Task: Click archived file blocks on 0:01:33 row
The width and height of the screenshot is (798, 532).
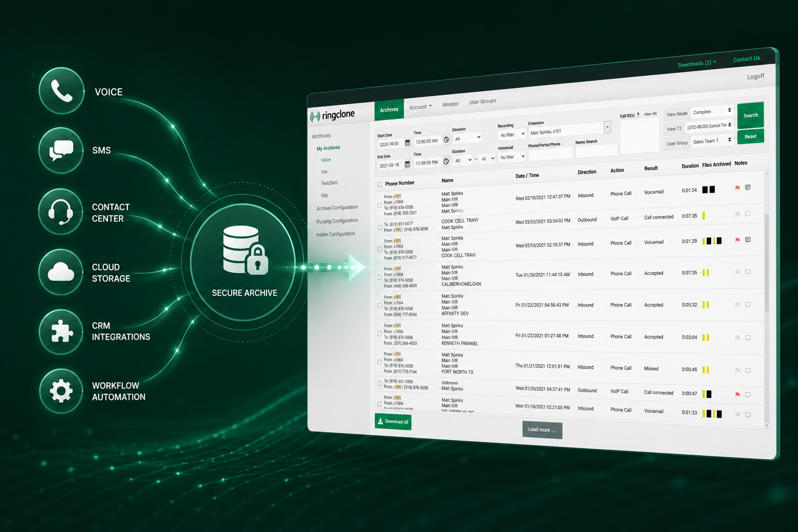Action: coord(712,414)
